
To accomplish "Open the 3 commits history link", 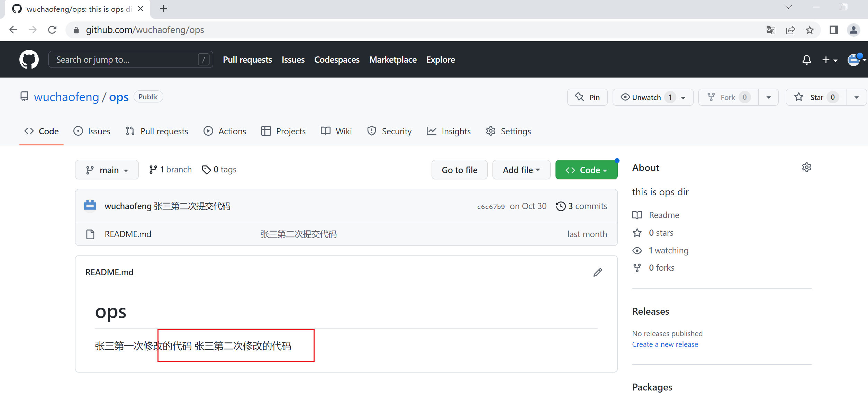I will coord(581,206).
